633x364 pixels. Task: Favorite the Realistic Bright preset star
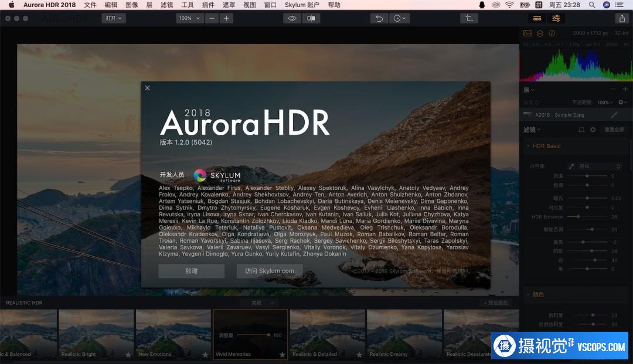tap(128, 355)
